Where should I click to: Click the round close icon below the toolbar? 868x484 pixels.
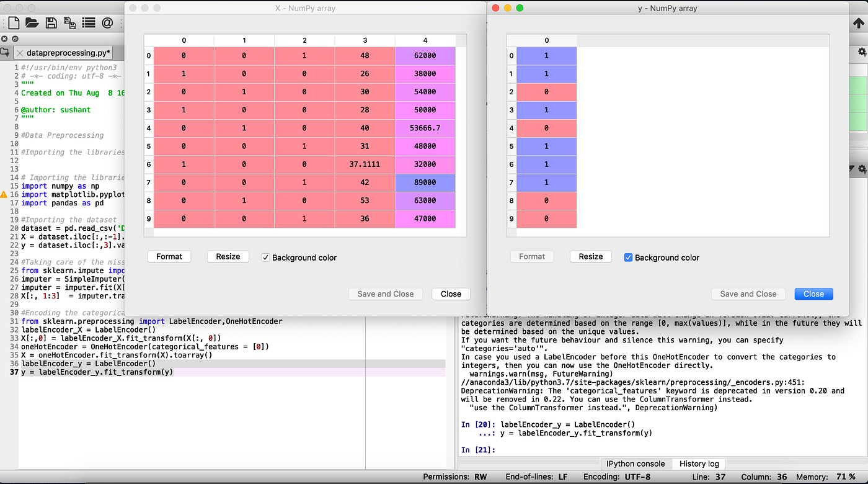tap(5, 38)
